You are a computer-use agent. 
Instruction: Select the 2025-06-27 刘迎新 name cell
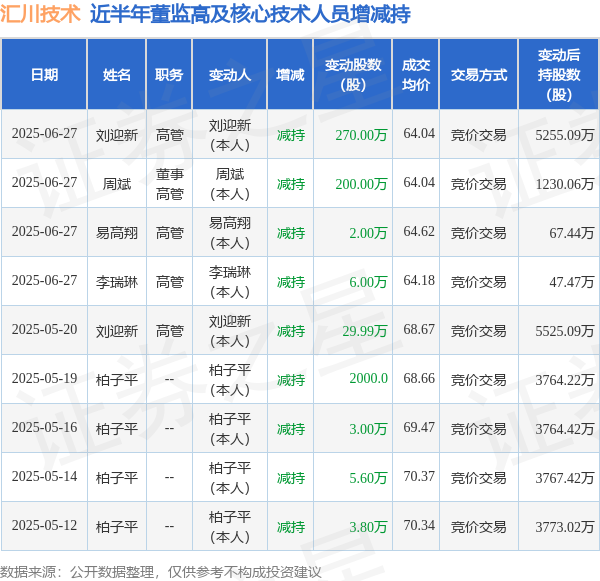tap(117, 135)
